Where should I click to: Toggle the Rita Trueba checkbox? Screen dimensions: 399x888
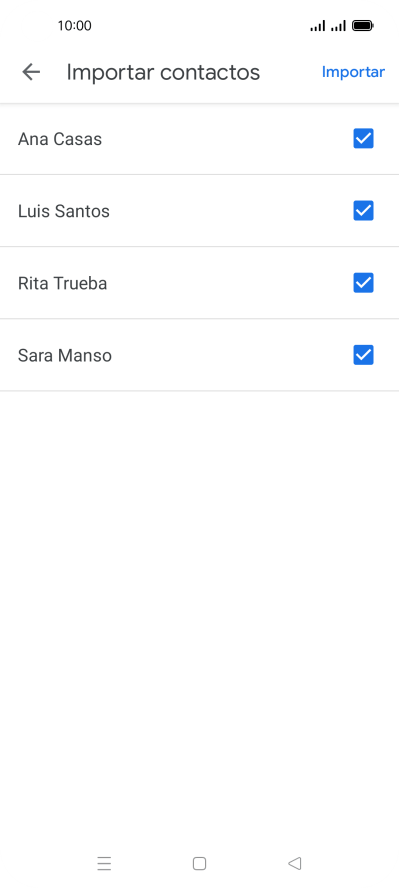pyautogui.click(x=363, y=283)
